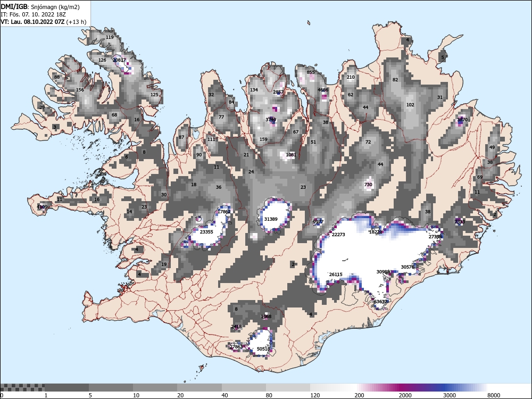Select the dark gray legend swatch between 1 and 5

click(x=66, y=387)
